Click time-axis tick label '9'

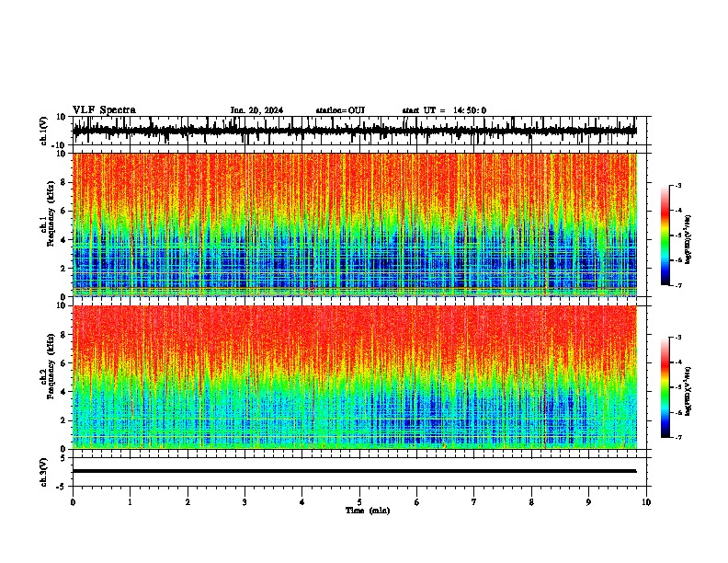click(588, 502)
